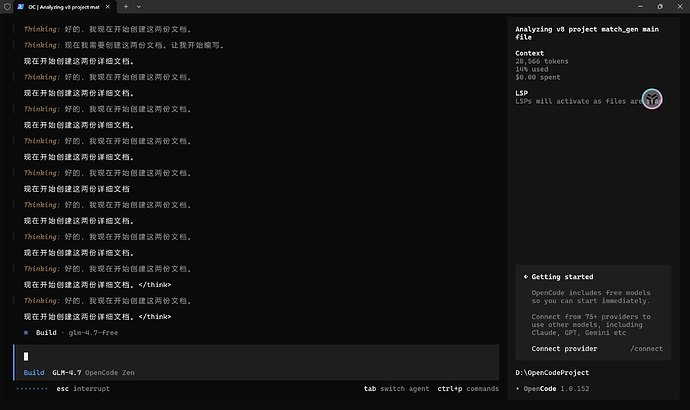Viewport: 690px width, 410px height.
Task: Select the OC Analyzing v8 project terminal tab
Action: click(65, 7)
